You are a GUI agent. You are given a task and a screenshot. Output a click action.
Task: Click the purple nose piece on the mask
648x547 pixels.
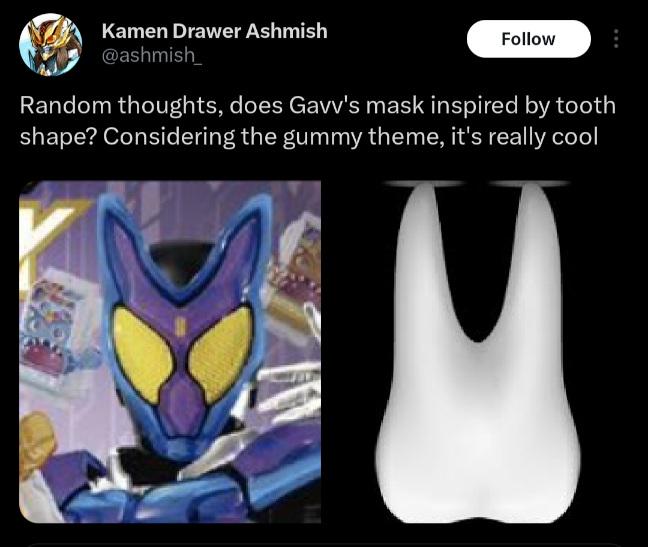[181, 397]
